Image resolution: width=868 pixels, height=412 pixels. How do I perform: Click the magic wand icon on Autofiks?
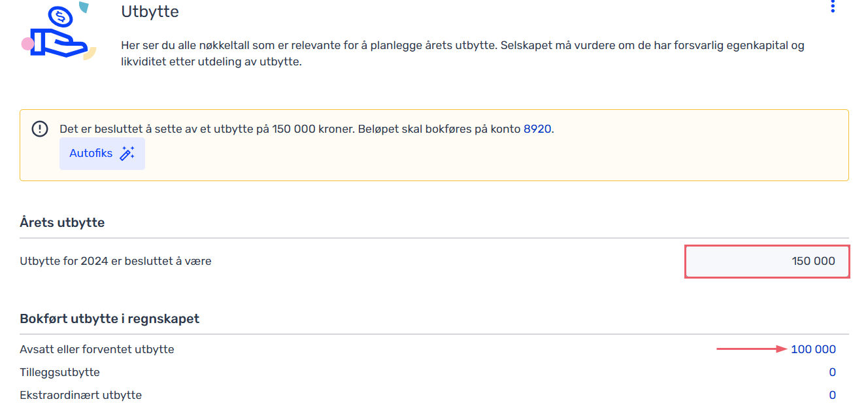point(127,154)
